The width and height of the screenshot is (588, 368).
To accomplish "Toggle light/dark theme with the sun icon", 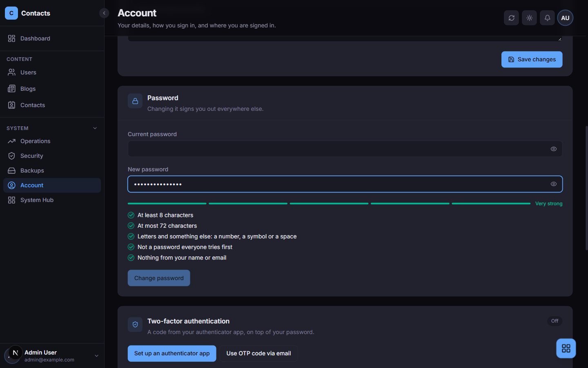I will coord(529,18).
